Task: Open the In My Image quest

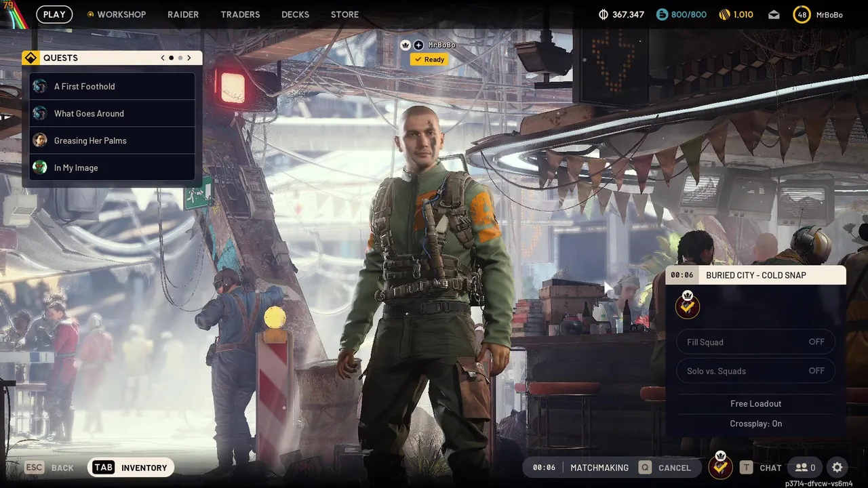Action: point(112,167)
